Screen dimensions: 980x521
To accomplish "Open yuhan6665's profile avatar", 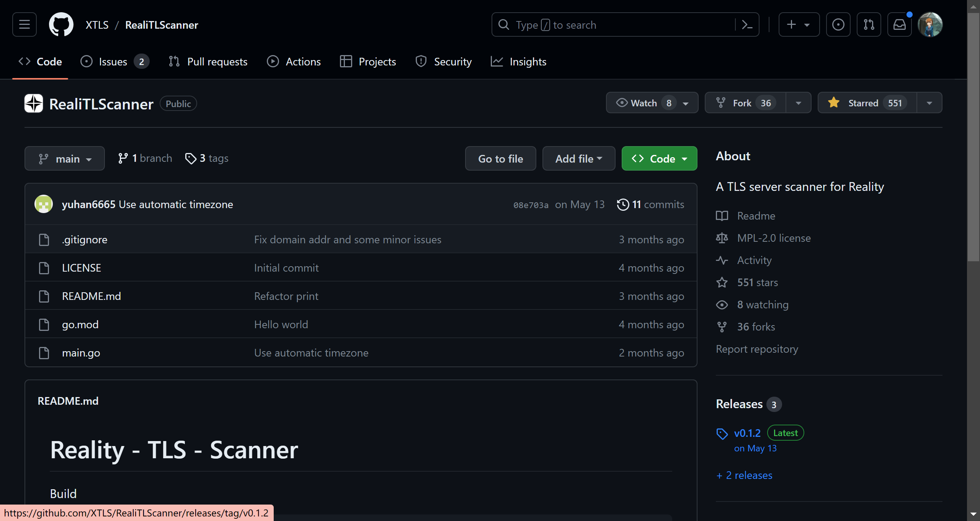I will [44, 204].
